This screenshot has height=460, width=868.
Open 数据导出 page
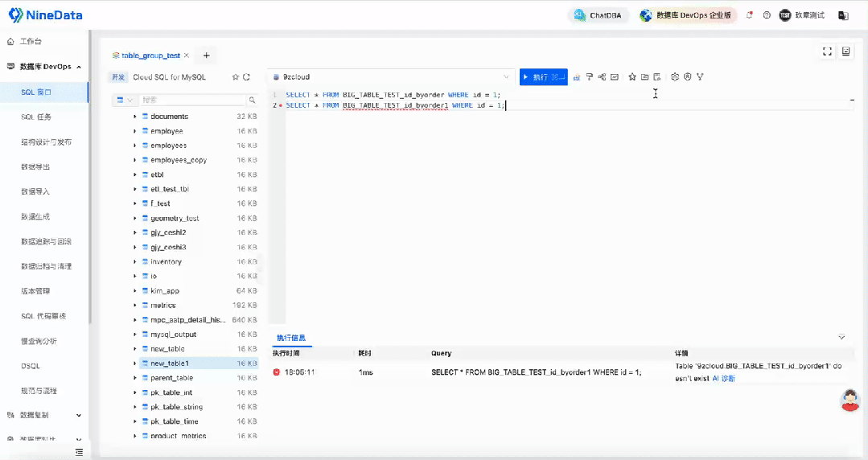pyautogui.click(x=35, y=166)
